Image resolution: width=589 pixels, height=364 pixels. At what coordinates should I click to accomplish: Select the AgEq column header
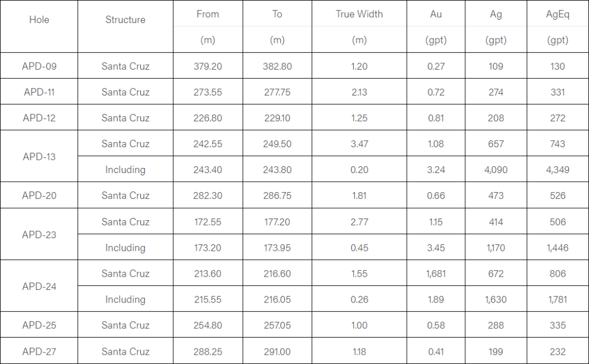tap(557, 14)
